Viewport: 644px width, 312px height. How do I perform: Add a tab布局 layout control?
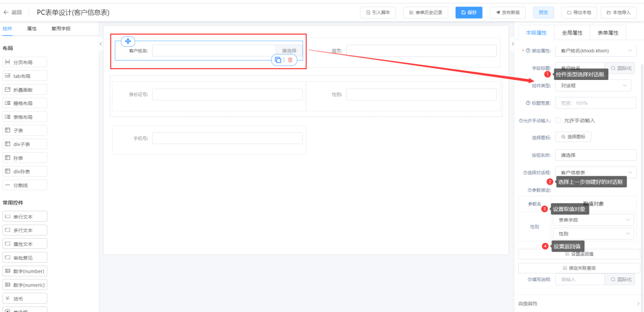pos(25,76)
